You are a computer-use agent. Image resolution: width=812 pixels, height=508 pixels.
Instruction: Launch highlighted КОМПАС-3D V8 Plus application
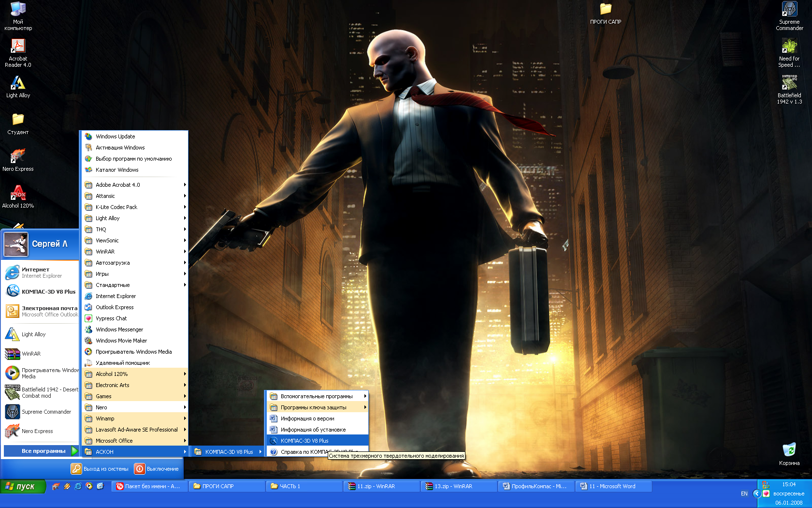(x=318, y=441)
